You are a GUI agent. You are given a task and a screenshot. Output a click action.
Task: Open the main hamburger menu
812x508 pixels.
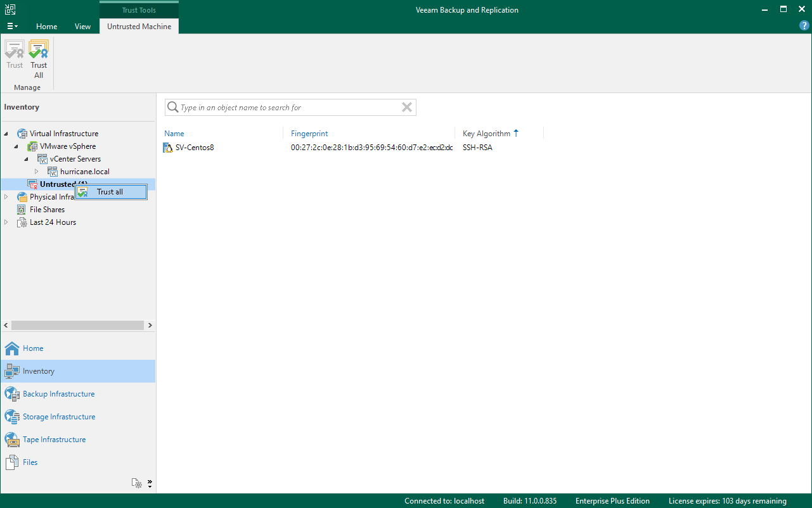[13, 27]
